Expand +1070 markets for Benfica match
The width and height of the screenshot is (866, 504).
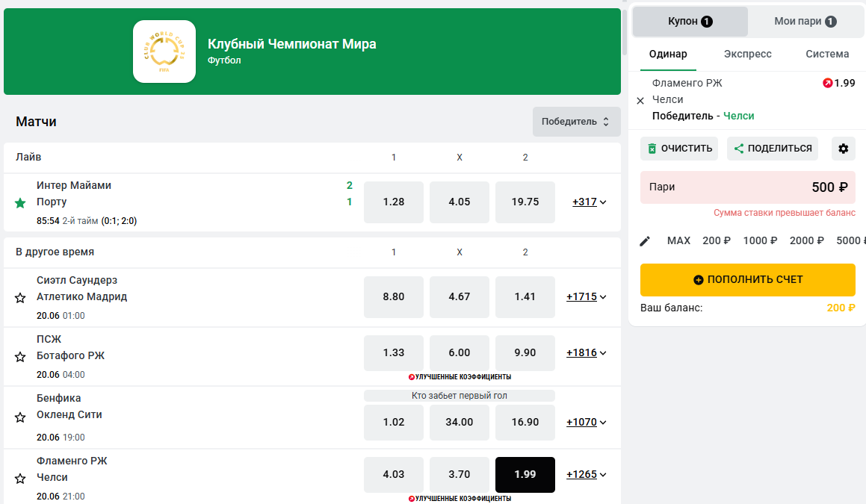586,423
